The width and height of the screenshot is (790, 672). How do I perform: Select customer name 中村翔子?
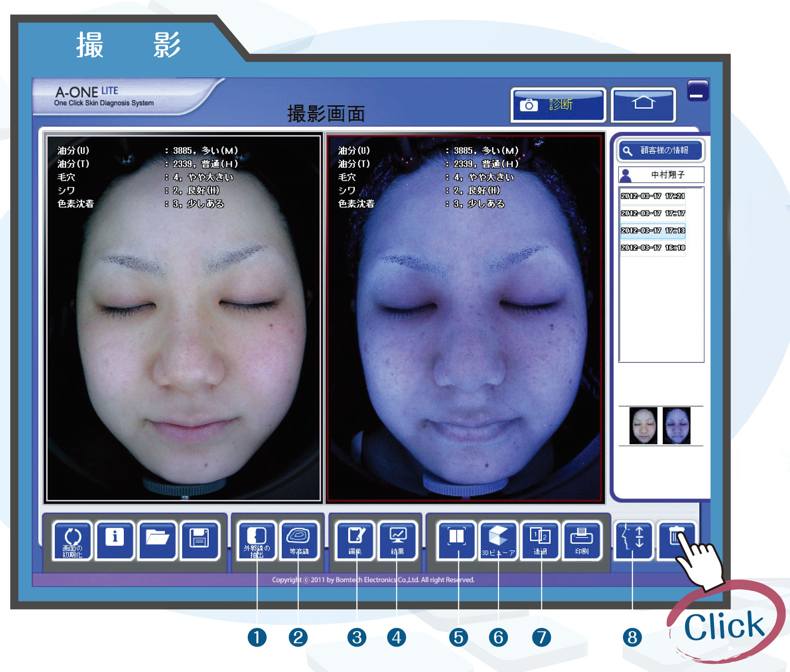coord(661,175)
